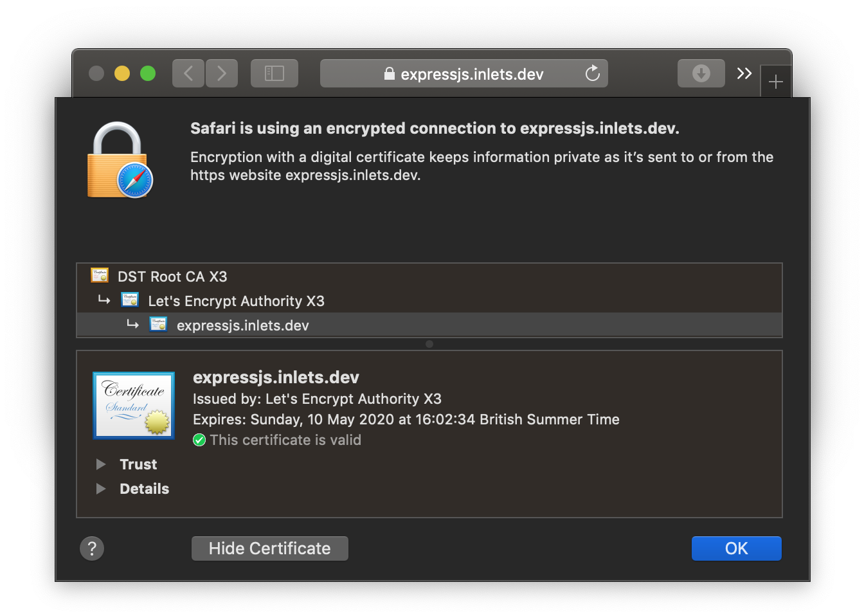864x616 pixels.
Task: Expand the Trust section
Action: pos(101,464)
